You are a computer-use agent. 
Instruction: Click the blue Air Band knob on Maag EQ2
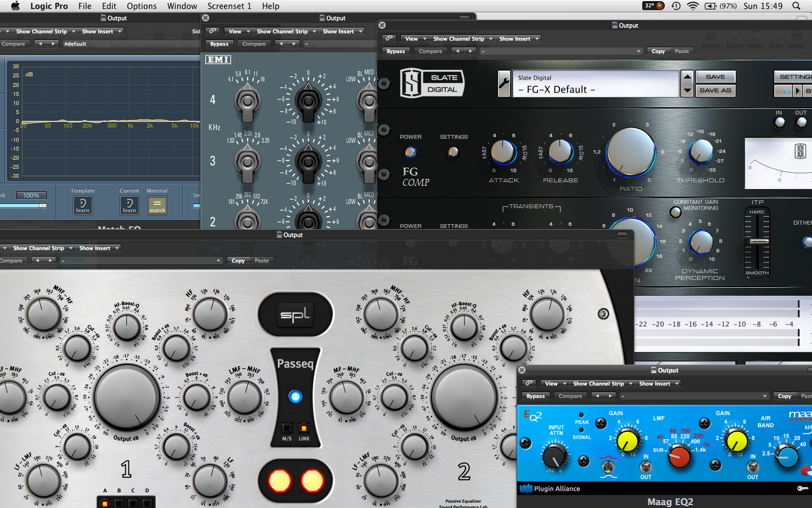click(787, 456)
